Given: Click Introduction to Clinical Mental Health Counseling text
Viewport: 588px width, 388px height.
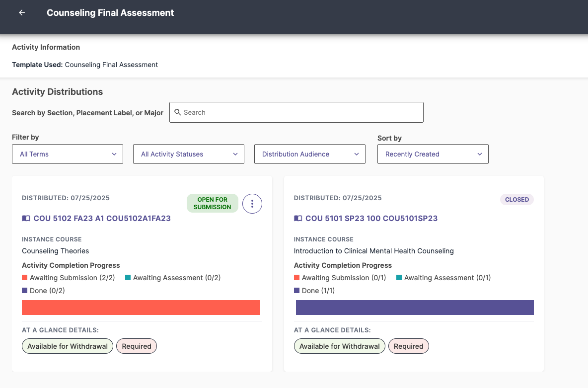Looking at the screenshot, I should (373, 251).
